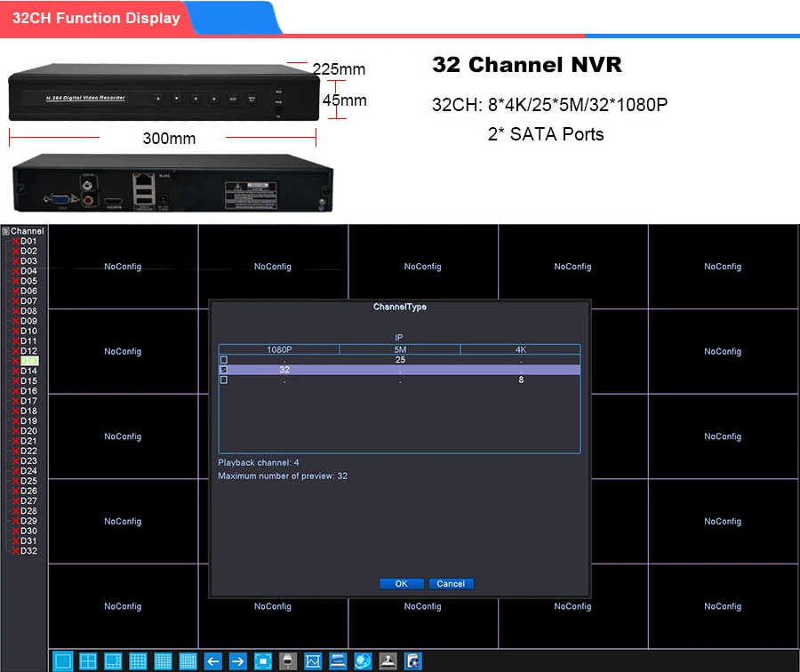Viewport: 800px width, 672px height.
Task: Select channel D04 in the tree
Action: pos(28,271)
